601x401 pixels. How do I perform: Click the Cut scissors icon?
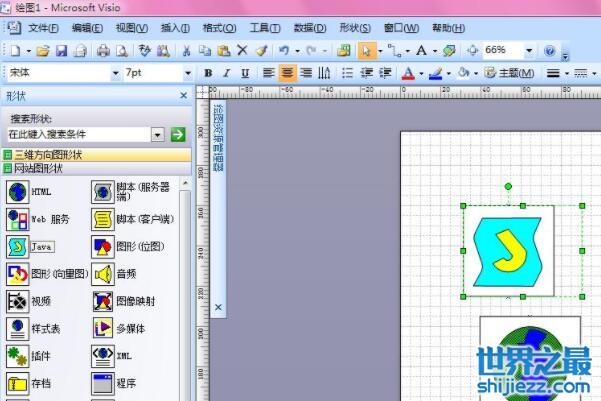coord(183,50)
